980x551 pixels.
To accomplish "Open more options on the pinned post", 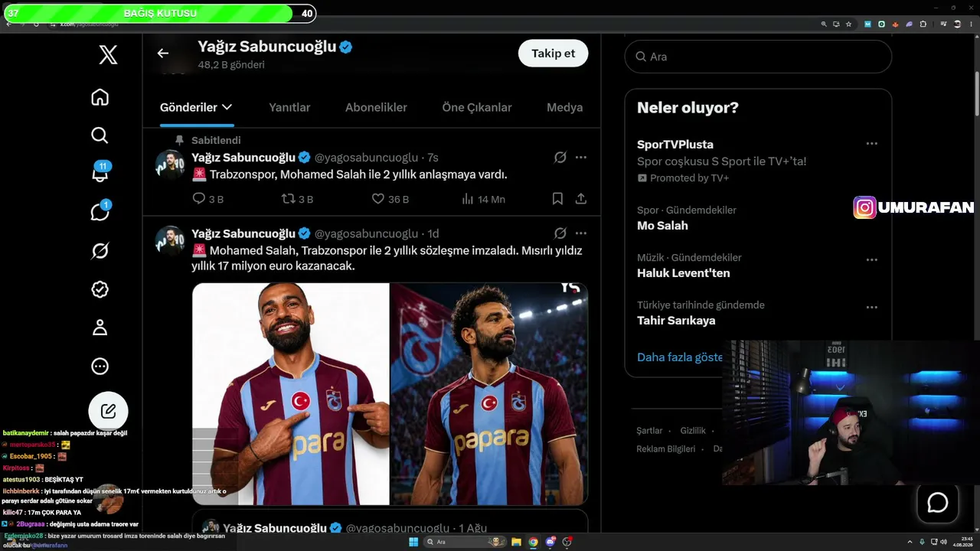I will [581, 158].
